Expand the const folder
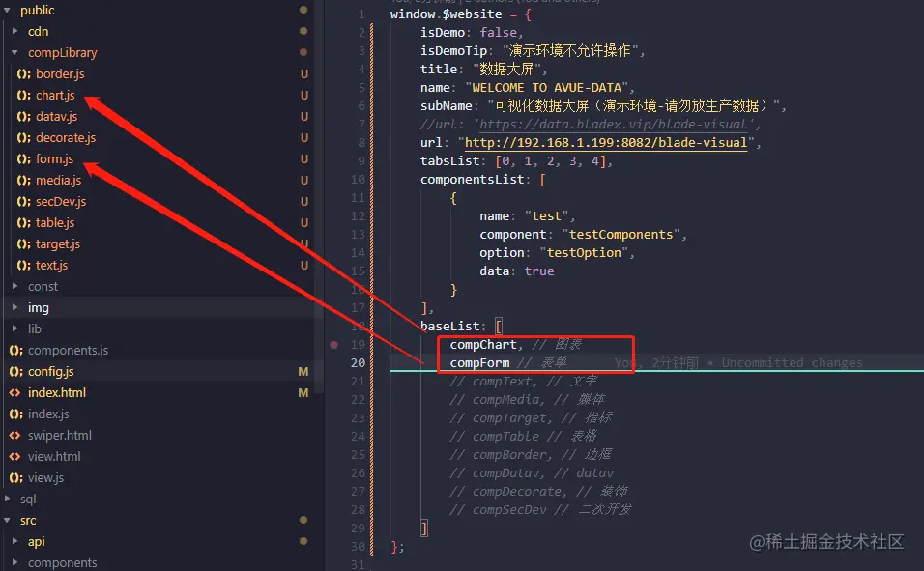Screen dimensions: 924x571 point(15,286)
